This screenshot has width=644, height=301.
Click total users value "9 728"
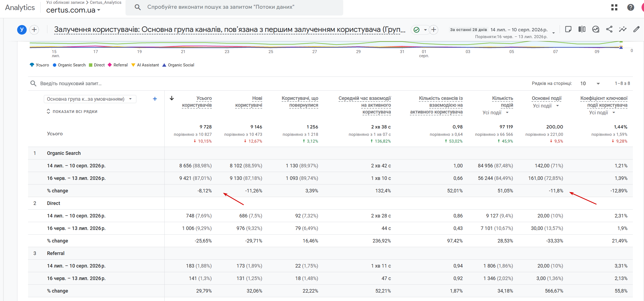(206, 127)
